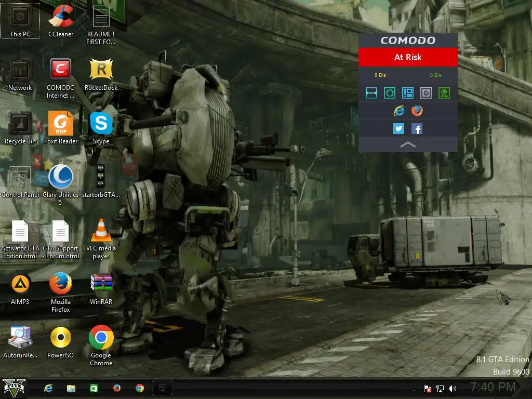Launch PowerISO from the desktop

click(x=60, y=343)
